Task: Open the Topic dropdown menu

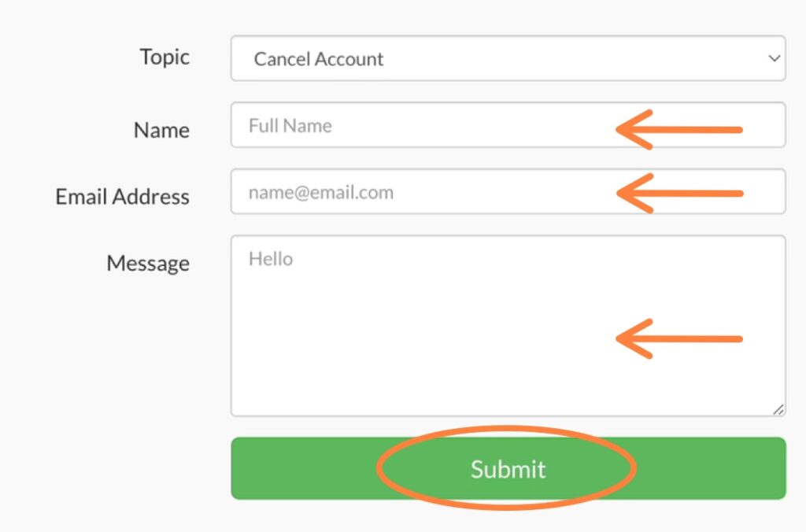Action: [508, 58]
